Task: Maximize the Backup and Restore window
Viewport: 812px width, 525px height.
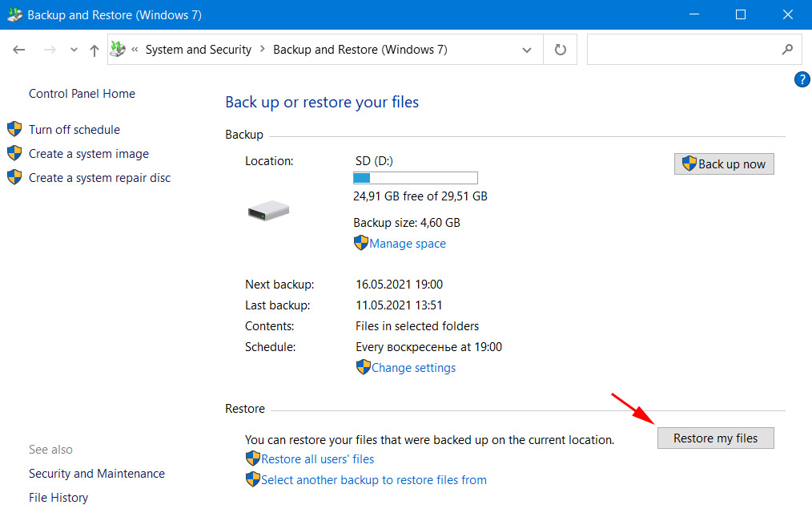Action: (x=741, y=14)
